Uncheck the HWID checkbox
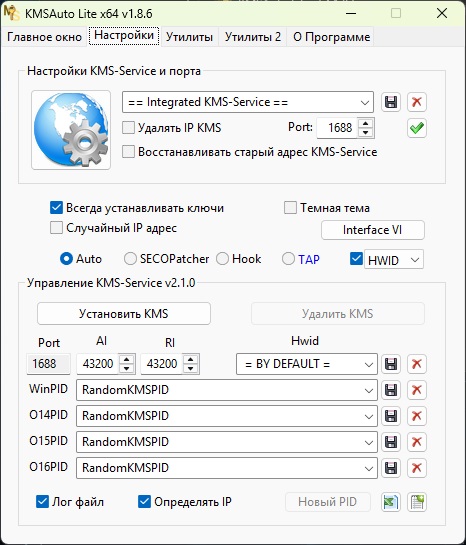This screenshot has height=545, width=466. (356, 259)
